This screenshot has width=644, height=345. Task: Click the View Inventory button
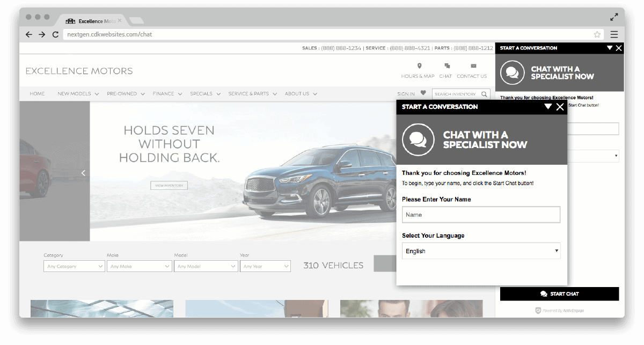[169, 186]
